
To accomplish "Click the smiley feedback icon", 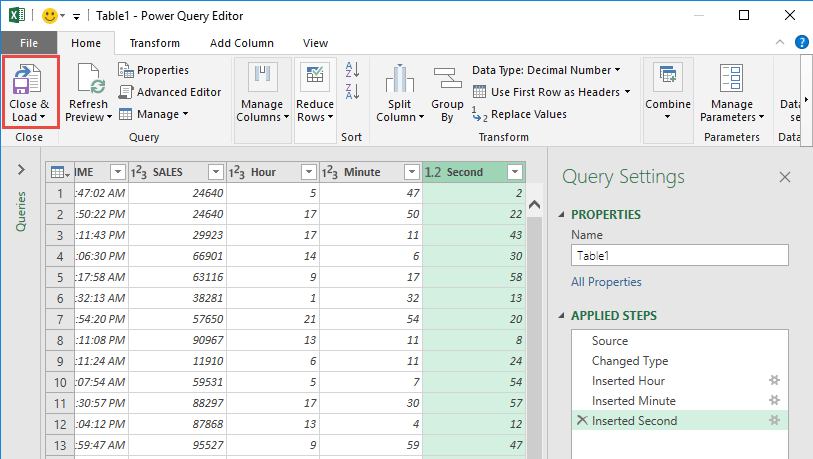I will coord(50,16).
